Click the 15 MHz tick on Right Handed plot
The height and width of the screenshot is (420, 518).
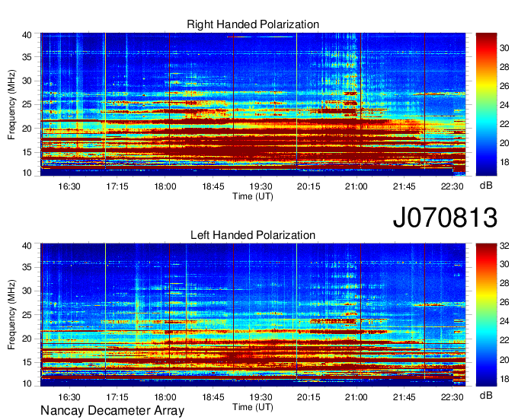[x=27, y=152]
